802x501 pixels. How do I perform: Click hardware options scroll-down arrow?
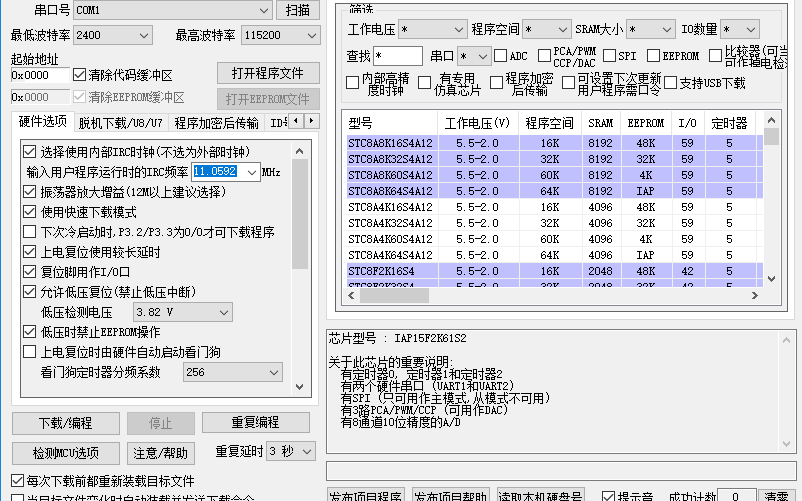coord(300,387)
